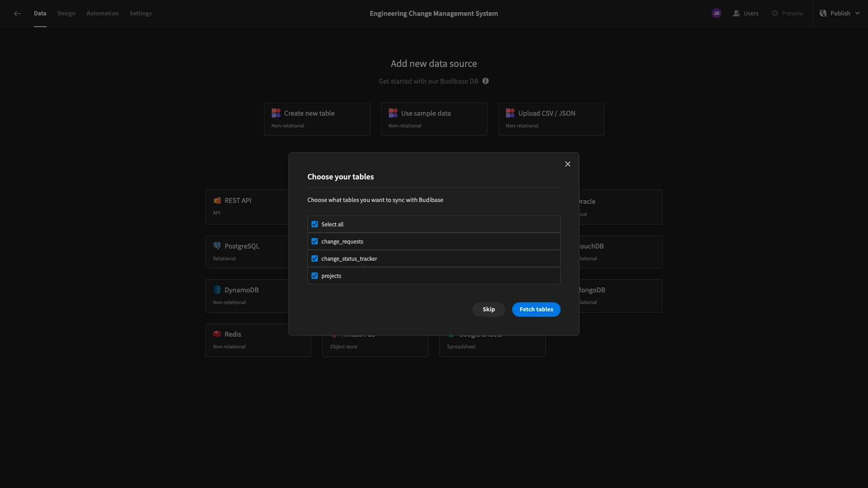
Task: Click the Publish rocket icon
Action: [823, 13]
